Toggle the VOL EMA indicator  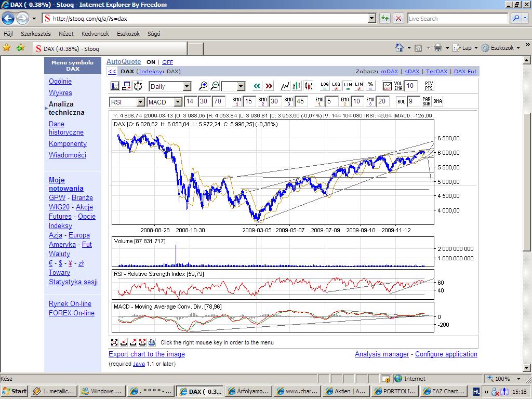(398, 86)
